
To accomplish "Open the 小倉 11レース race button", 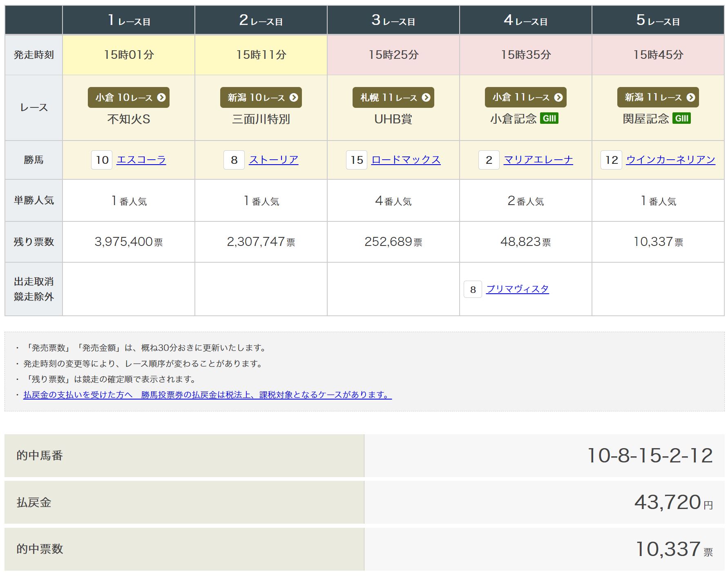I will 525,98.
